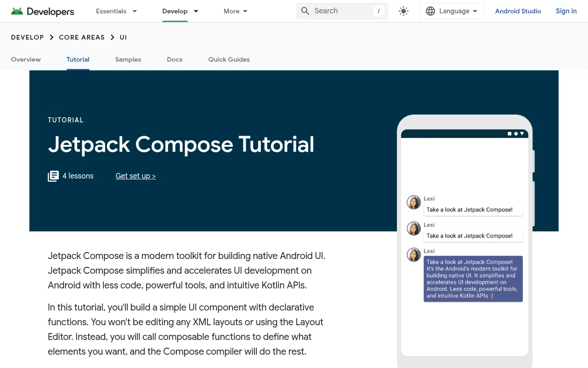Click the Android Studio link

tap(518, 11)
